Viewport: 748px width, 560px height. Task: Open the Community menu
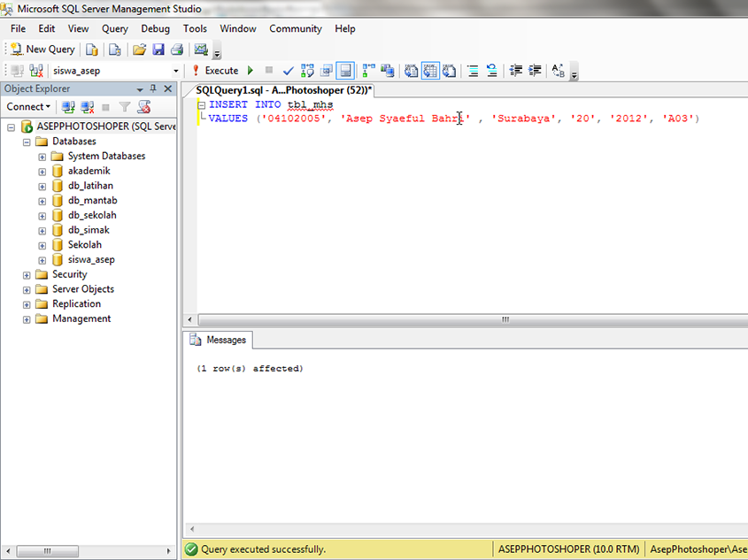click(x=296, y=28)
